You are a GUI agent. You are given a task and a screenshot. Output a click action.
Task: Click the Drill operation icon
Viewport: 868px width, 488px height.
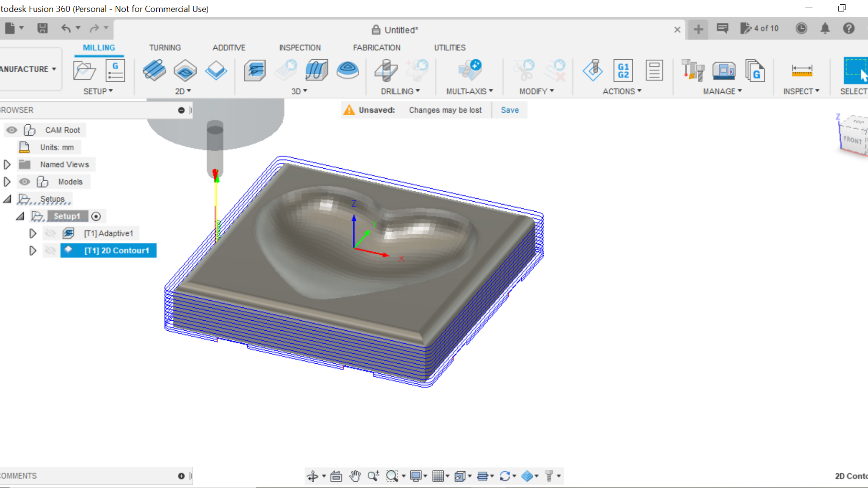point(386,70)
